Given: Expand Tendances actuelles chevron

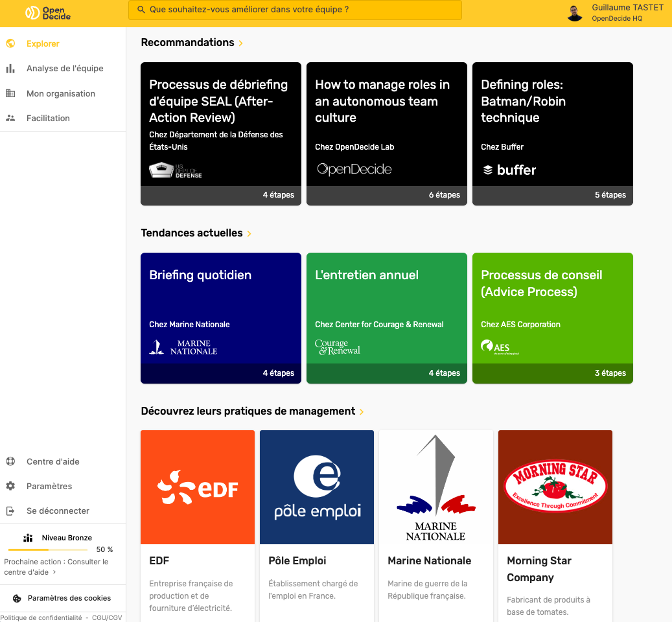Looking at the screenshot, I should 249,233.
